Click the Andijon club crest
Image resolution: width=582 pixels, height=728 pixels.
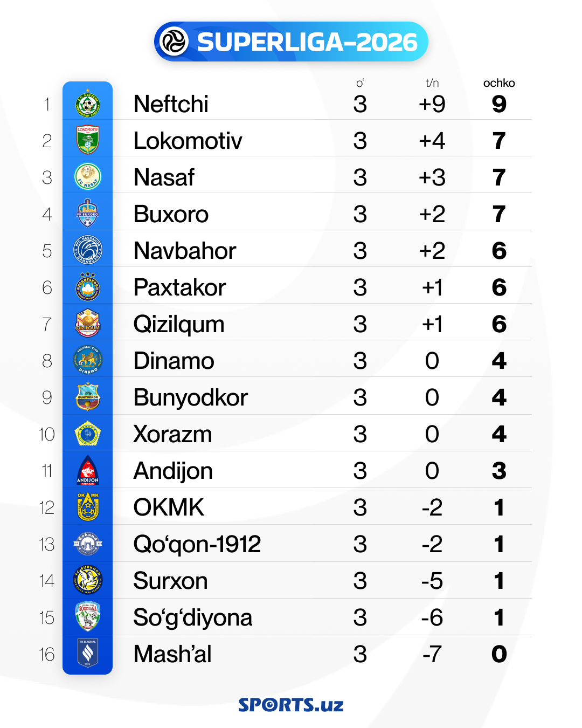[x=87, y=470]
